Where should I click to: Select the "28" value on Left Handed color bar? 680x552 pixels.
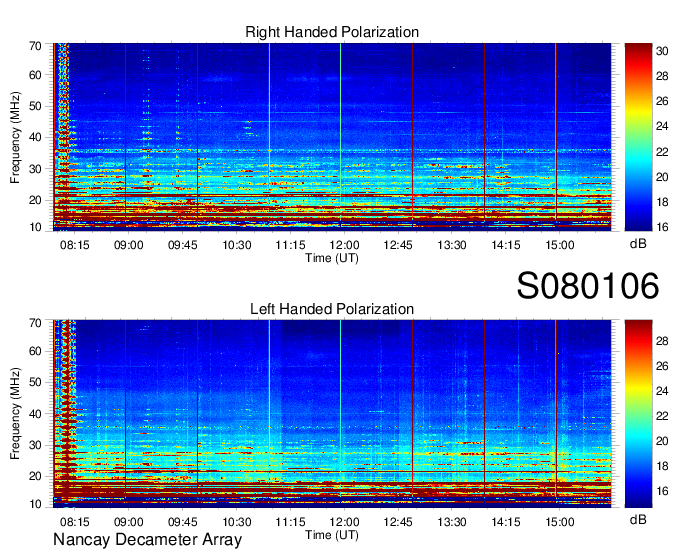(662, 341)
